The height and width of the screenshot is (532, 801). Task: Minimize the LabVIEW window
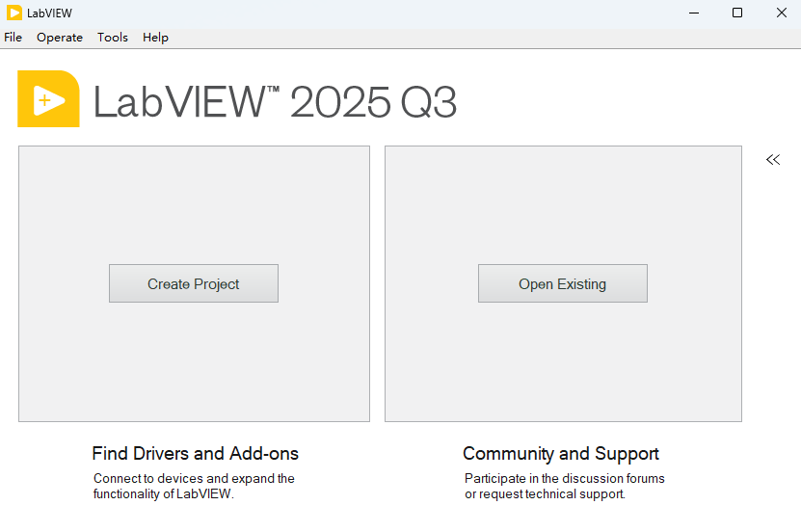point(694,13)
